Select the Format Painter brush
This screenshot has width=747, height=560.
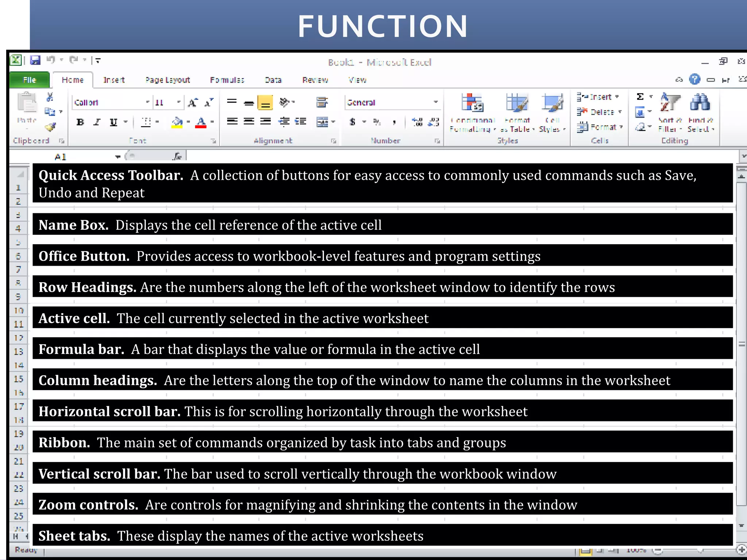[50, 127]
